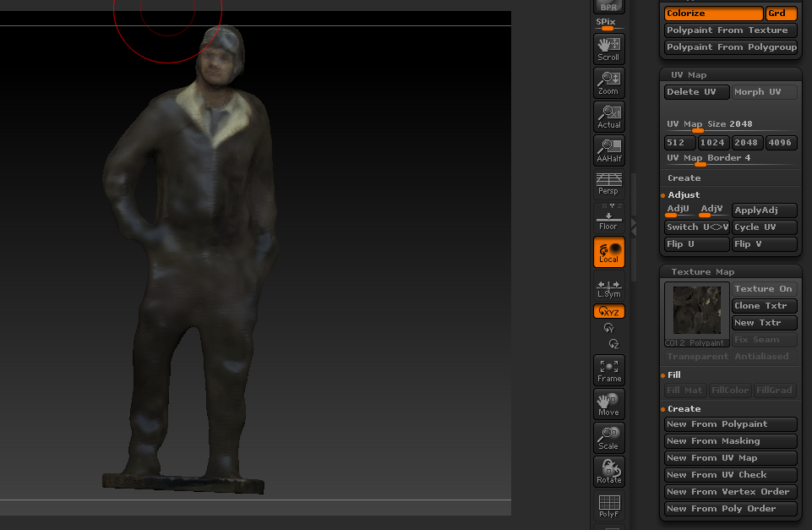Click the panel divider arrows
The image size is (812, 530).
(x=634, y=227)
